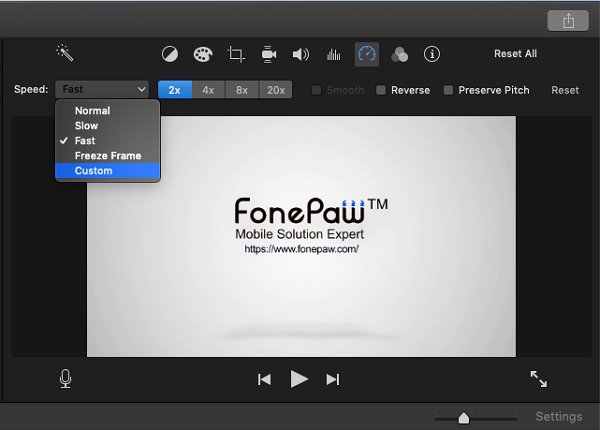
Task: Click the FonePaw video preview frame
Action: click(301, 236)
